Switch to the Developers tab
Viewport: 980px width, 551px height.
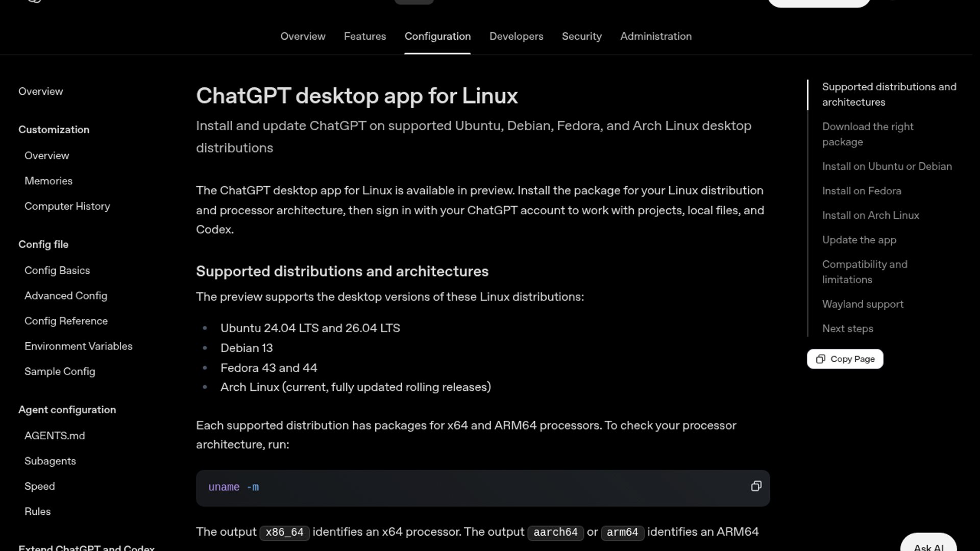516,36
